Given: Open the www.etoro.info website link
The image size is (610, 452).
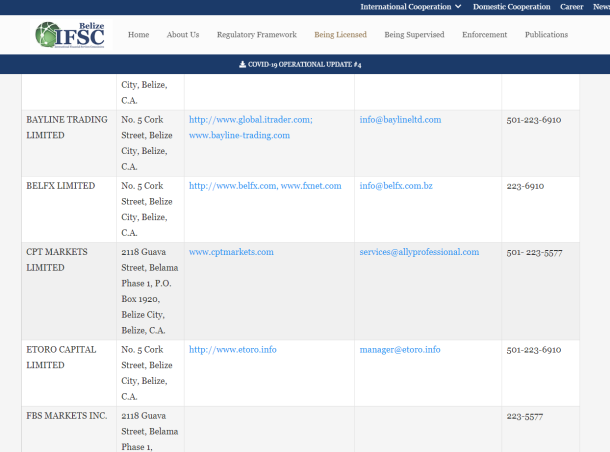Looking at the screenshot, I should [x=233, y=350].
